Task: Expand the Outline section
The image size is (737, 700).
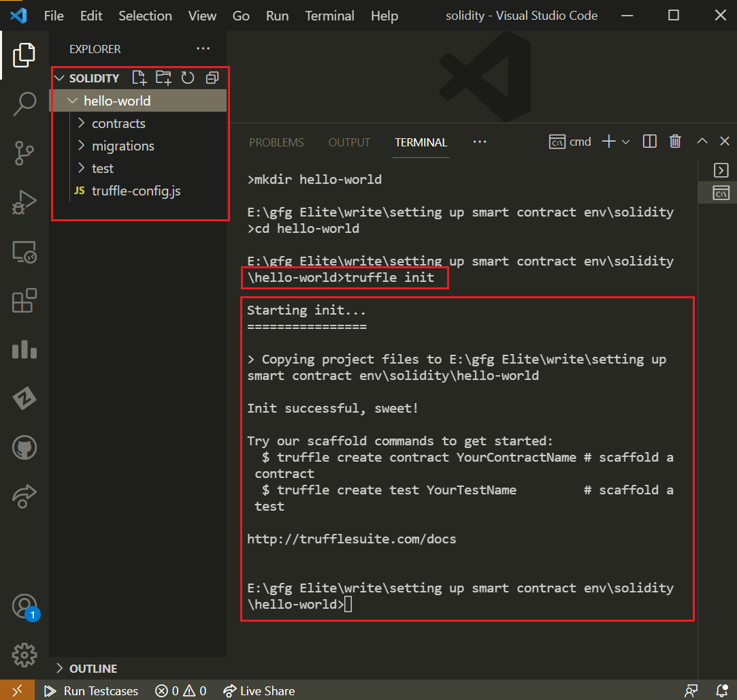Action: point(93,669)
